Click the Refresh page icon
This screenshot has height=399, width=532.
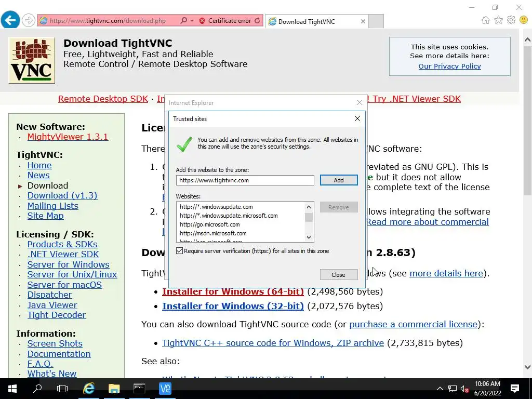(x=258, y=21)
